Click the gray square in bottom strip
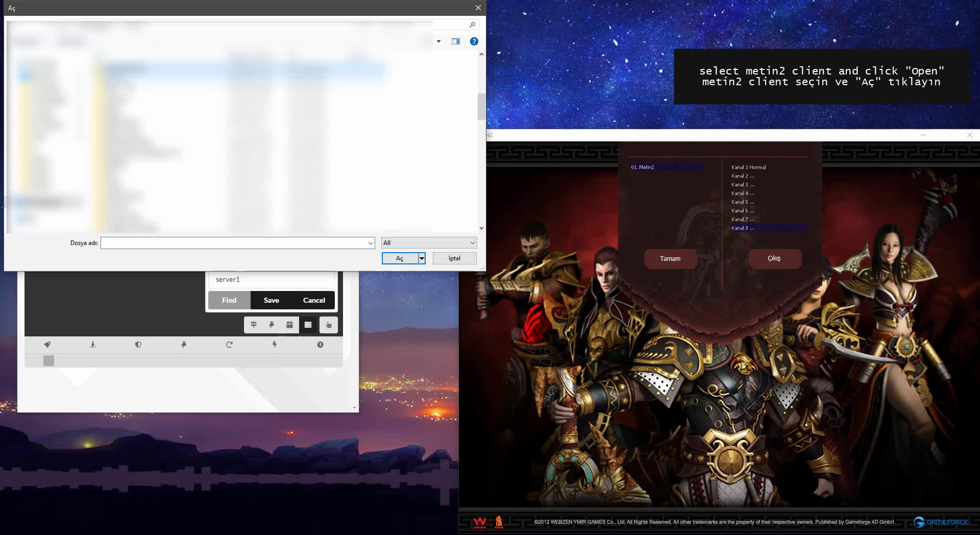Image resolution: width=980 pixels, height=535 pixels. (x=48, y=360)
